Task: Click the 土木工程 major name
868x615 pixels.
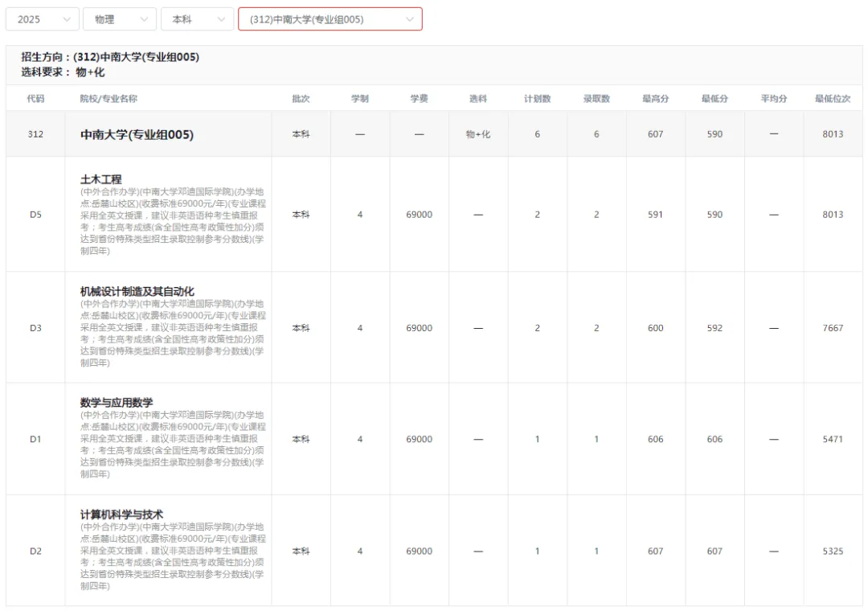Action: [100, 179]
